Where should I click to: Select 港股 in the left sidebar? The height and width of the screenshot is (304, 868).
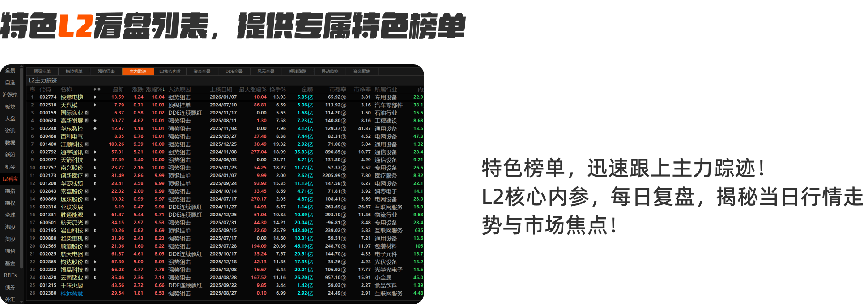coord(10,227)
